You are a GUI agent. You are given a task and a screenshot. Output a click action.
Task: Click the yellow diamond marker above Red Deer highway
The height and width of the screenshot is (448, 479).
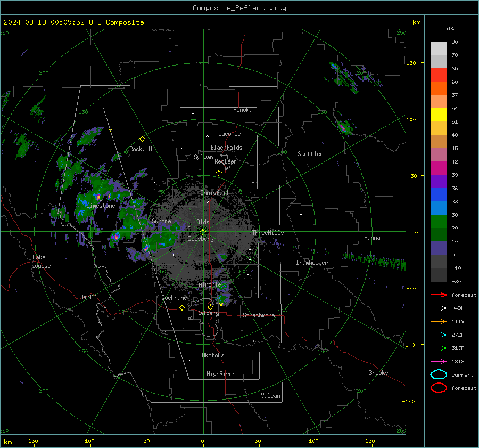tap(219, 173)
